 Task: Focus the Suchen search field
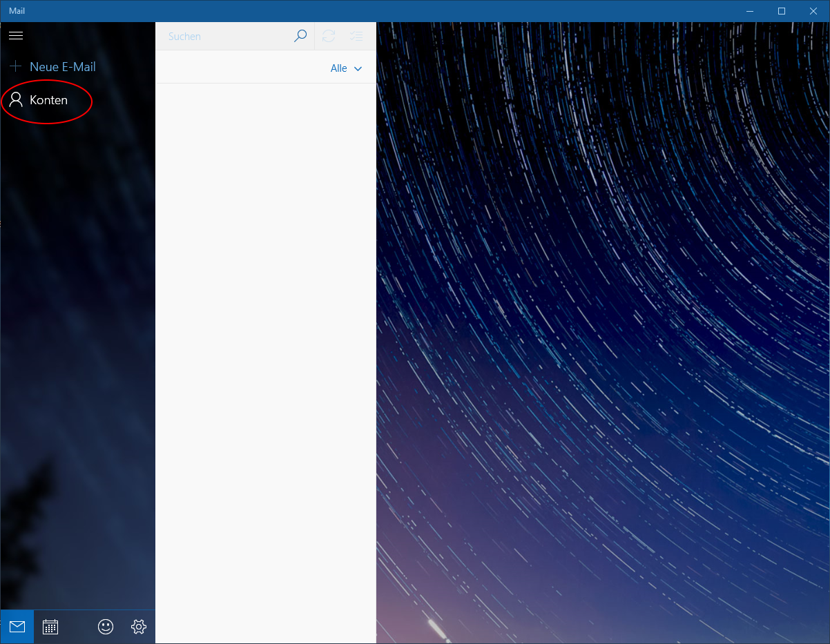(x=228, y=37)
